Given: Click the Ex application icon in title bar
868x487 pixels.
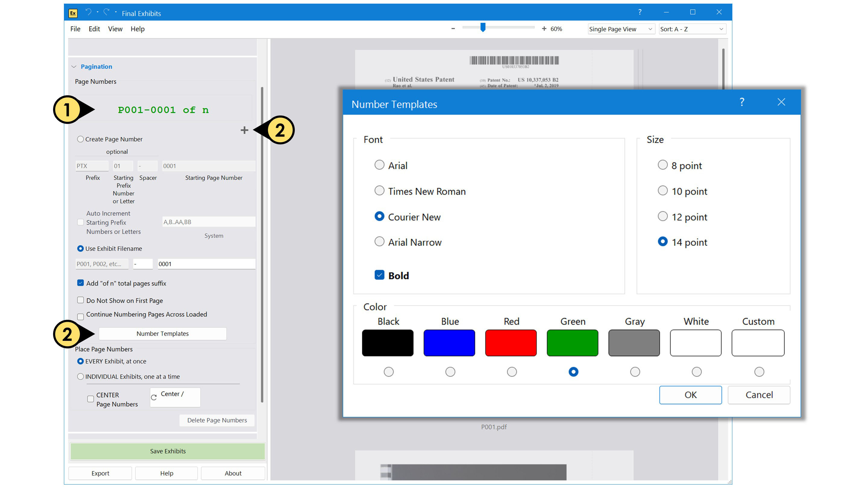Looking at the screenshot, I should coord(73,13).
